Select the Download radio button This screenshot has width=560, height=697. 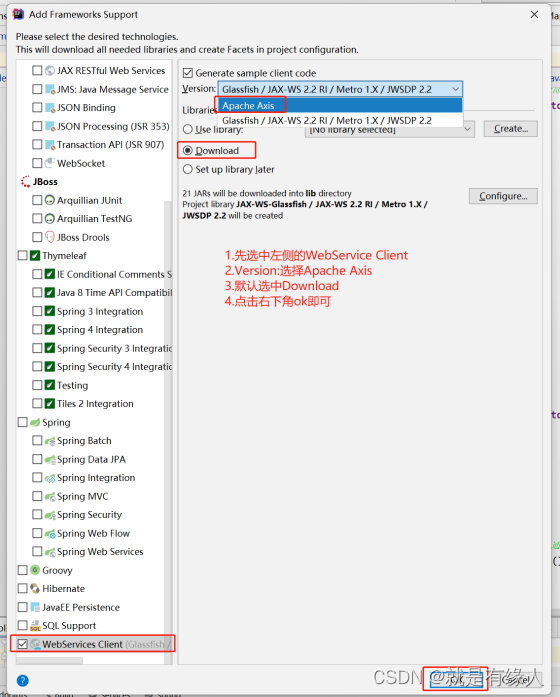[188, 151]
